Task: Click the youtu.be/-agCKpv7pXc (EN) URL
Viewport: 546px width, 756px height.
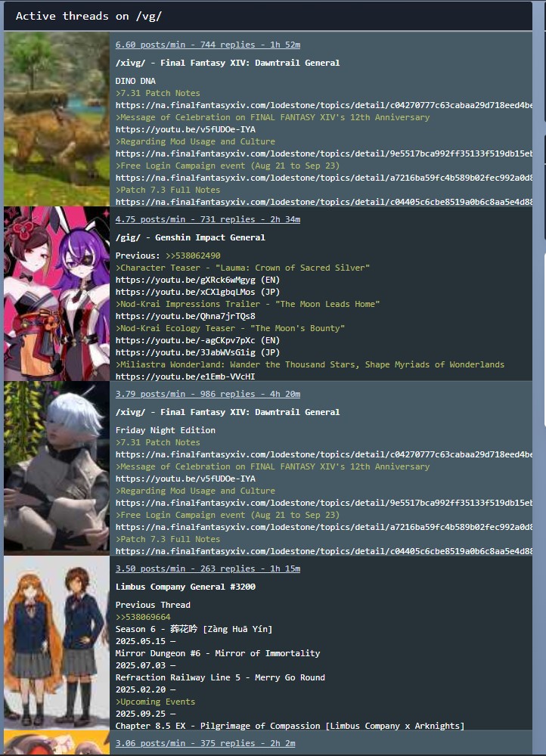Action: tap(198, 340)
